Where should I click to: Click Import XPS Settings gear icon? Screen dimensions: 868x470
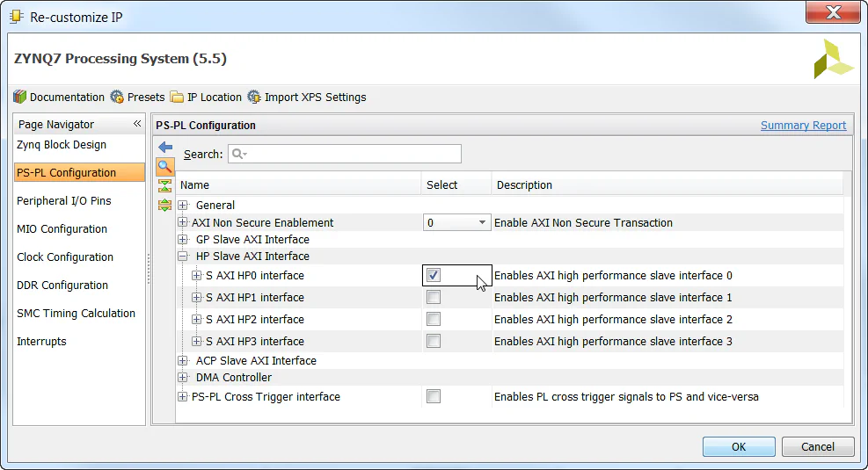click(x=254, y=97)
